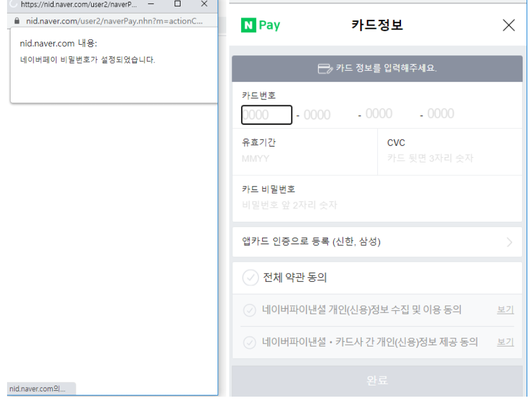Focus the first card number field

click(x=267, y=115)
